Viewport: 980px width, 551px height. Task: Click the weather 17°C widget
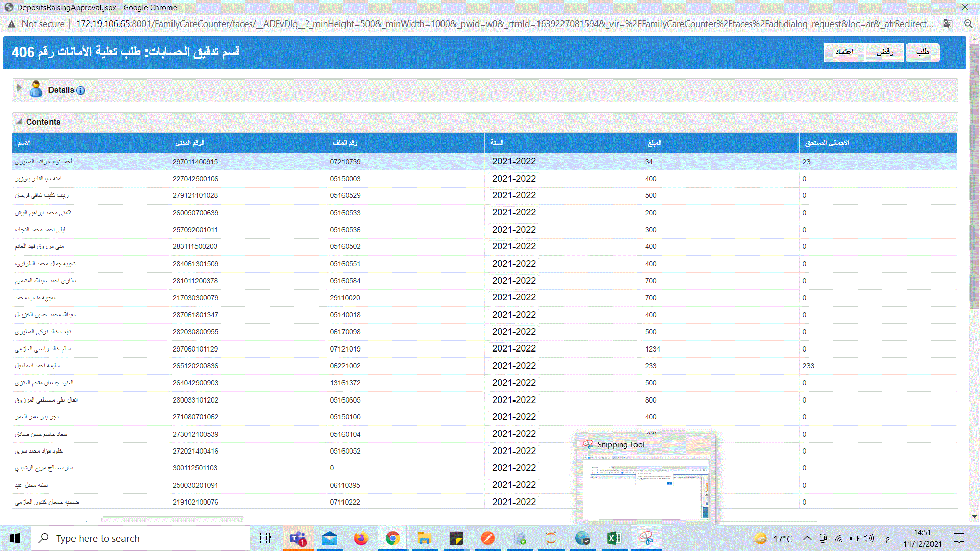[x=773, y=538]
